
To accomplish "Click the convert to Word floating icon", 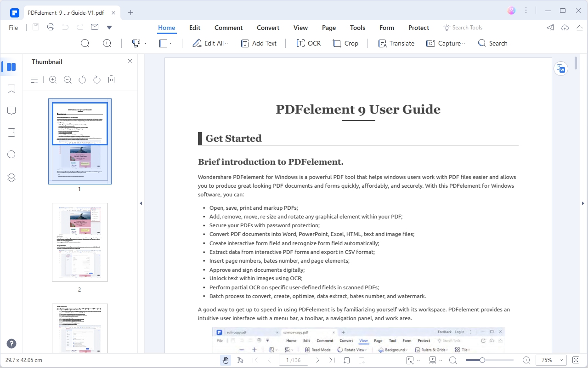I will point(561,69).
